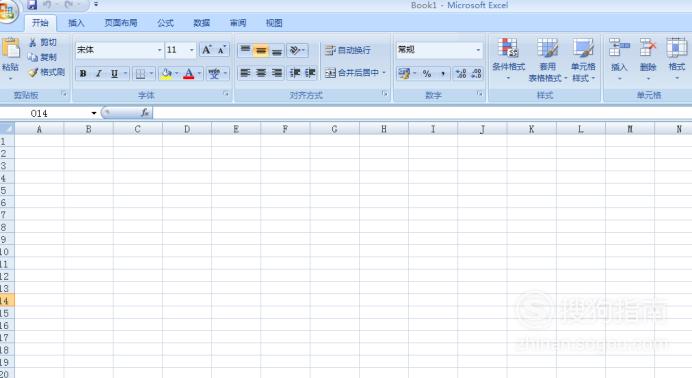Select all cells with corner button
The height and width of the screenshot is (378, 692).
[x=7, y=129]
